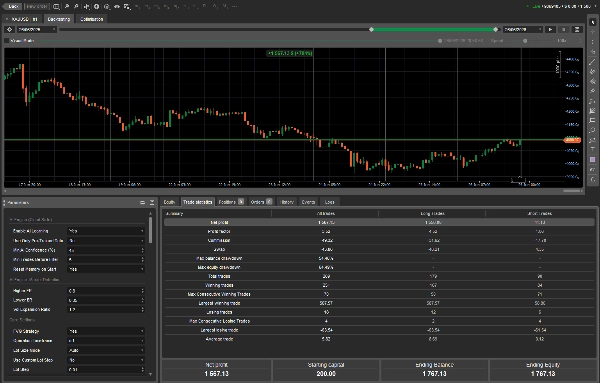600x383 pixels.
Task: Click the Starting capital value 200.00
Action: [326, 374]
